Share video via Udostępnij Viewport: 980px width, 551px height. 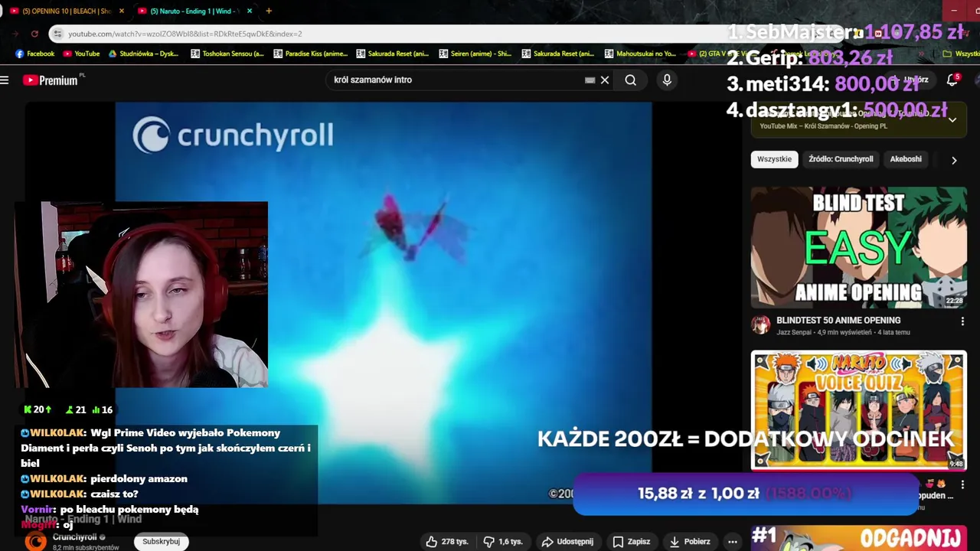tap(567, 541)
